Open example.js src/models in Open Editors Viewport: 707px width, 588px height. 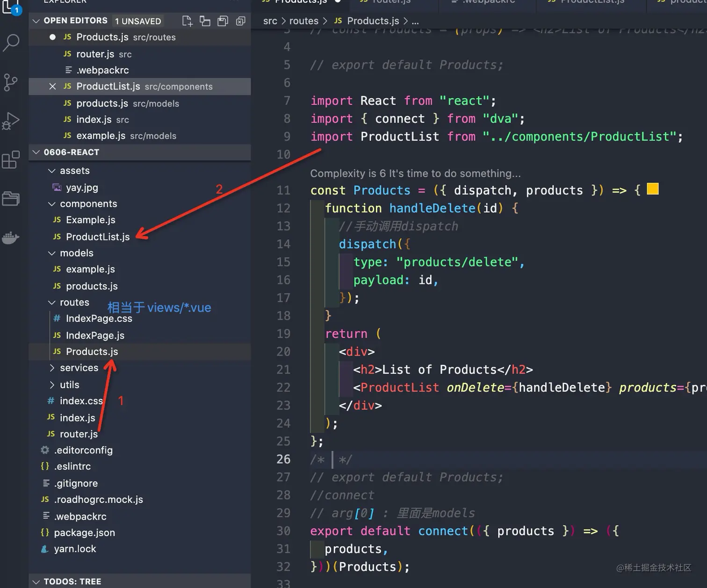click(140, 136)
